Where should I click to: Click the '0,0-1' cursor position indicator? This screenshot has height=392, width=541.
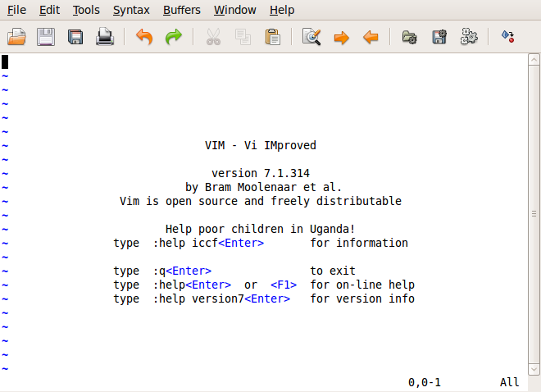point(425,382)
